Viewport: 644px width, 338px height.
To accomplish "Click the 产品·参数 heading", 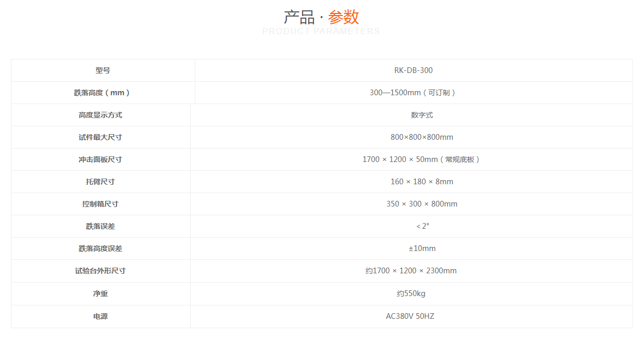I will pyautogui.click(x=321, y=17).
